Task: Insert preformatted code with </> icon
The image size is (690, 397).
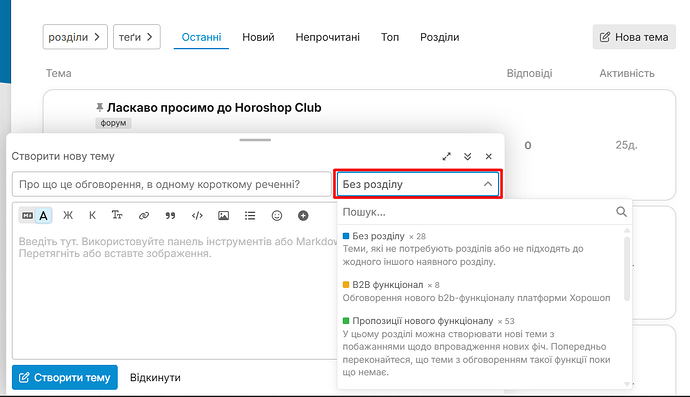Action: pos(197,216)
